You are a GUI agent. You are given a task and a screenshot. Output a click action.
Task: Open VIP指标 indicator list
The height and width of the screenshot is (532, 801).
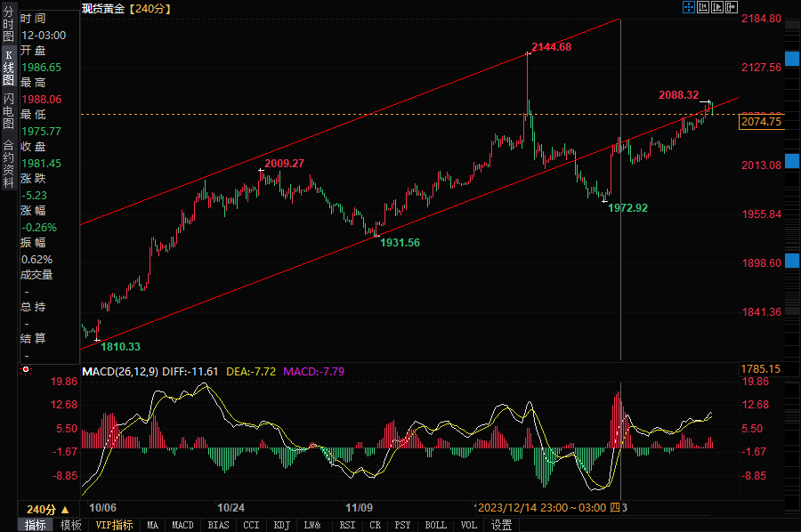115,525
